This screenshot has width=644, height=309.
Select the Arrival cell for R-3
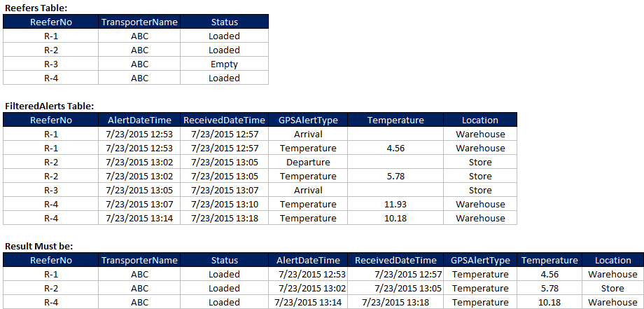pyautogui.click(x=308, y=191)
